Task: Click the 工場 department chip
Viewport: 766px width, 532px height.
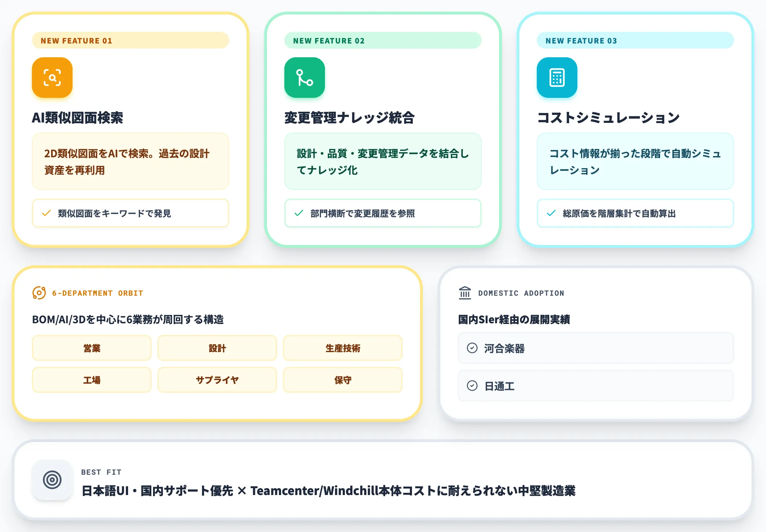Action: tap(92, 380)
